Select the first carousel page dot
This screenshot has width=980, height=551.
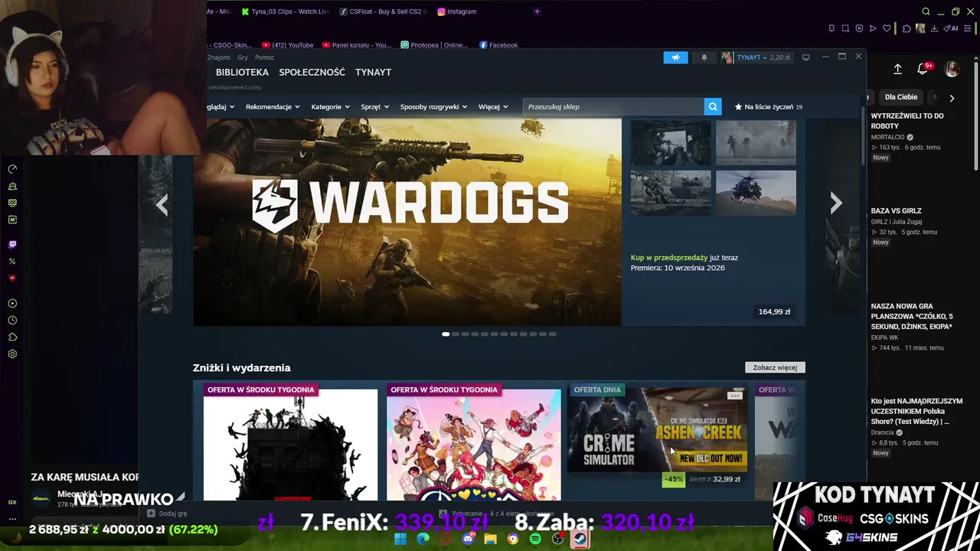[446, 334]
